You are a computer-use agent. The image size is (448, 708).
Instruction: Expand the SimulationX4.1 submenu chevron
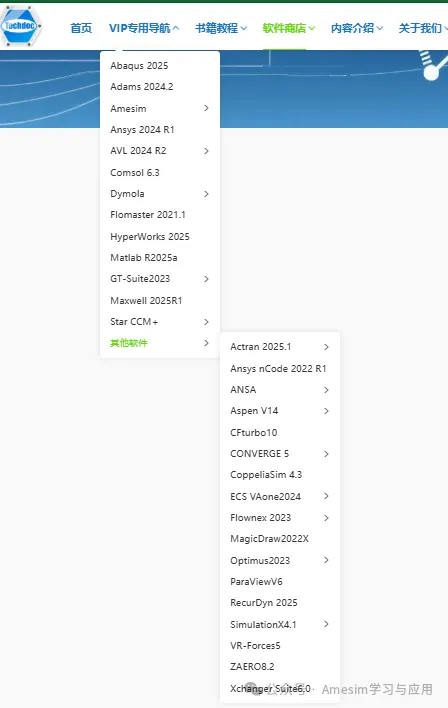[x=327, y=624]
